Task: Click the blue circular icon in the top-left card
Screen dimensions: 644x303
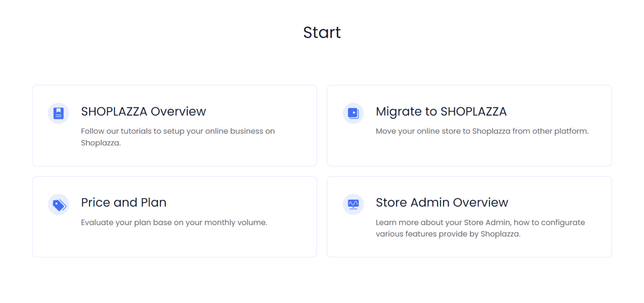Action: coord(58,113)
